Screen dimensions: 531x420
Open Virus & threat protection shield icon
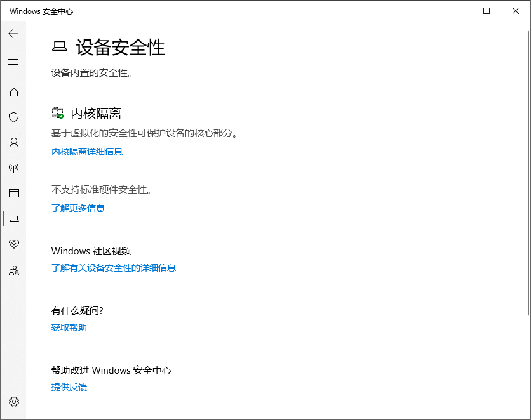13,117
